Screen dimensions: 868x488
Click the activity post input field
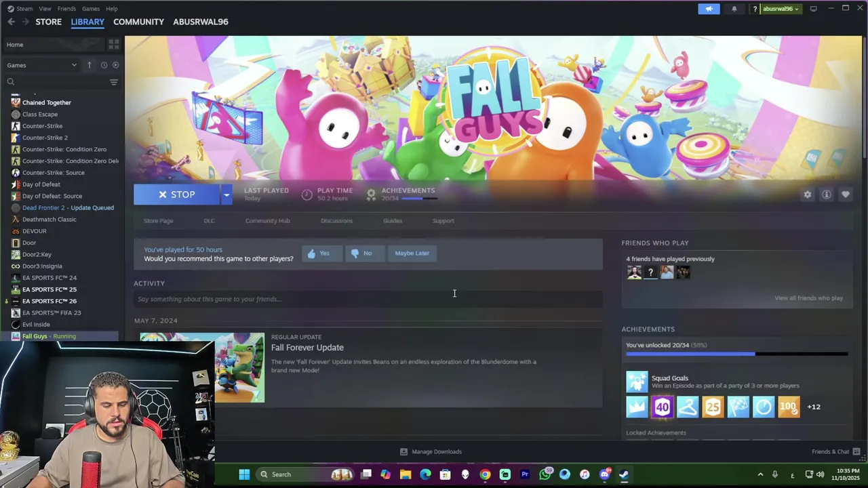368,299
